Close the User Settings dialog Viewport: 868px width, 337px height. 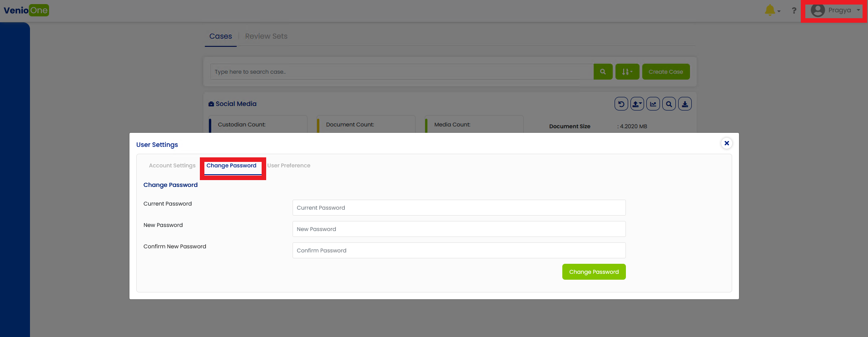[727, 143]
